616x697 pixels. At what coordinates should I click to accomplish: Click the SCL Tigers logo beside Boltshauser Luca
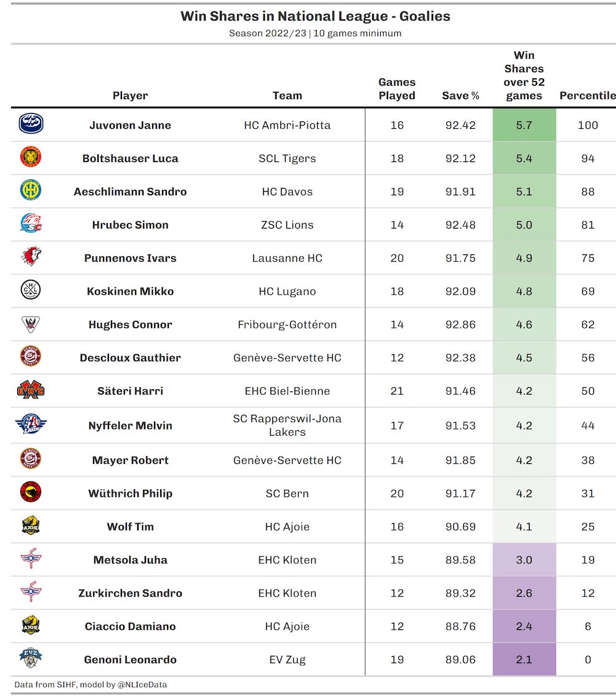pos(31,158)
